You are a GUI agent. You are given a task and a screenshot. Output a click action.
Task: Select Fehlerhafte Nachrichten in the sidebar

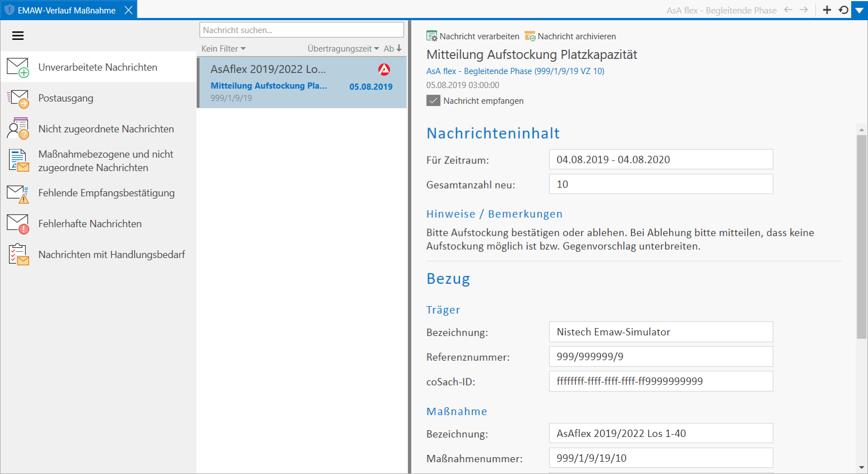point(90,224)
